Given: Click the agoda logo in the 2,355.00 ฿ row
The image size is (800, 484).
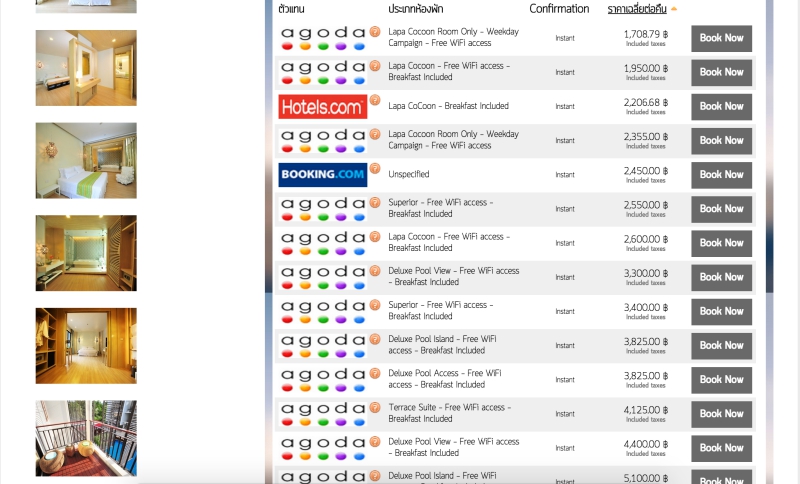Looking at the screenshot, I should (322, 141).
